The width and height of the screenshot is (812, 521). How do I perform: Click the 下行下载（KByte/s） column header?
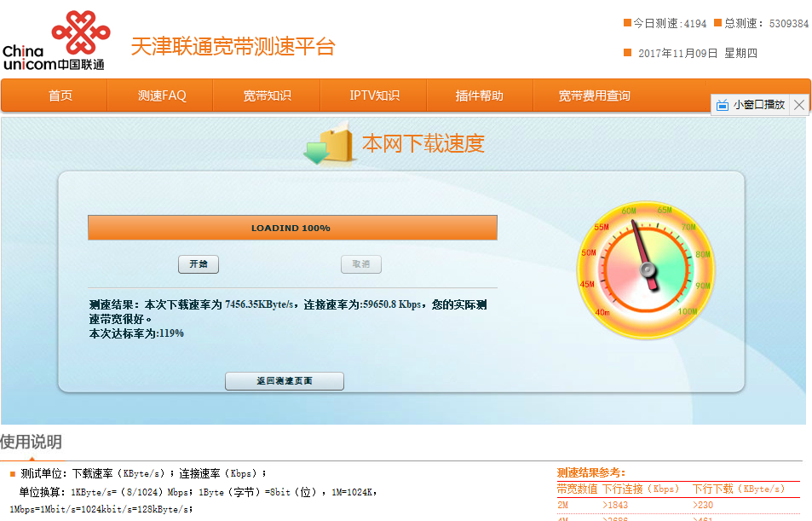pos(739,489)
